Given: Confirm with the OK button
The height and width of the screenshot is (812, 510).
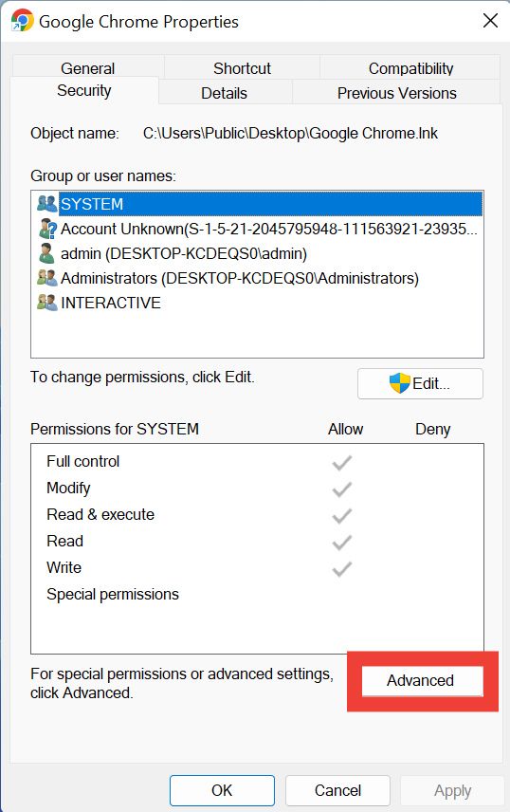Looking at the screenshot, I should pos(222,790).
